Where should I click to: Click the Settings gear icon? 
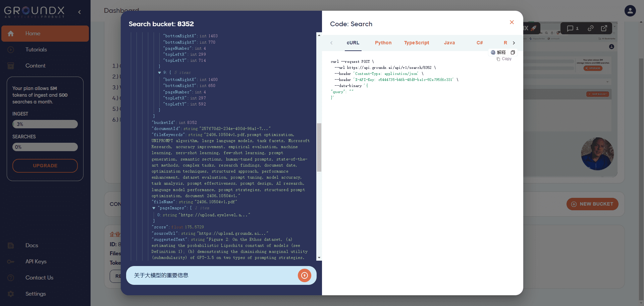pyautogui.click(x=11, y=294)
